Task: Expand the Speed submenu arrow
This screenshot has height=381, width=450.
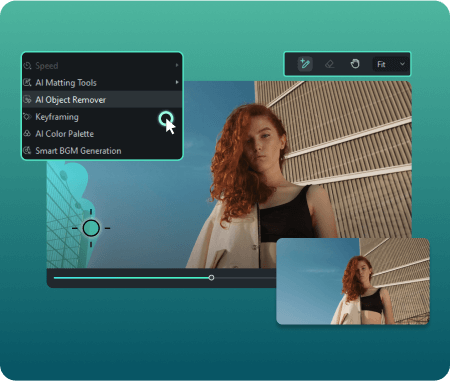Action: (x=177, y=65)
